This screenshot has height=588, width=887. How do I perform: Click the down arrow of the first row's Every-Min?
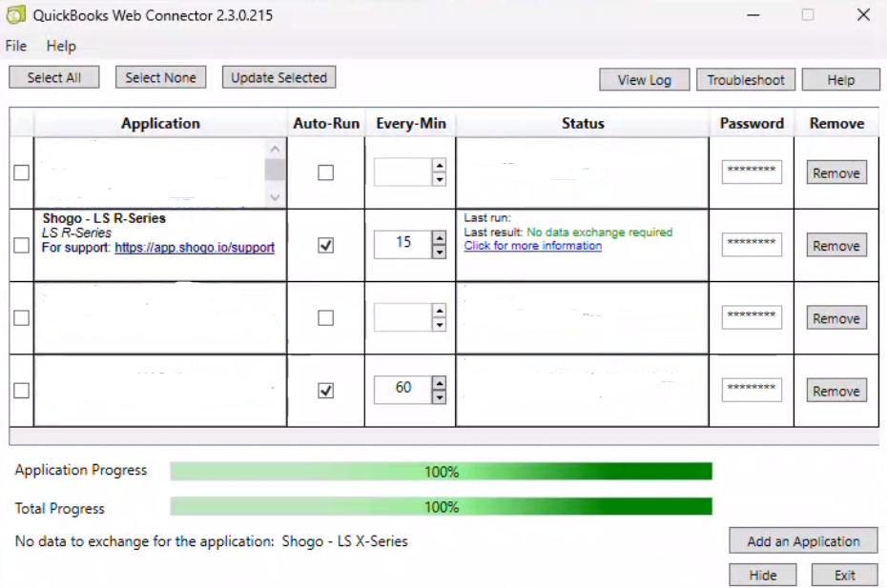(440, 179)
